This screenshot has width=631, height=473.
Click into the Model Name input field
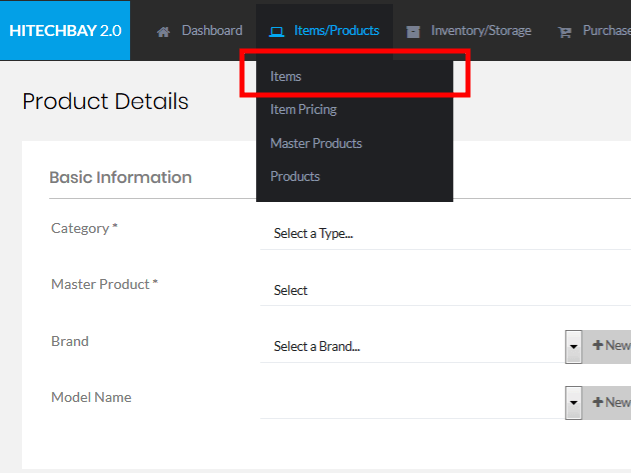(410, 402)
